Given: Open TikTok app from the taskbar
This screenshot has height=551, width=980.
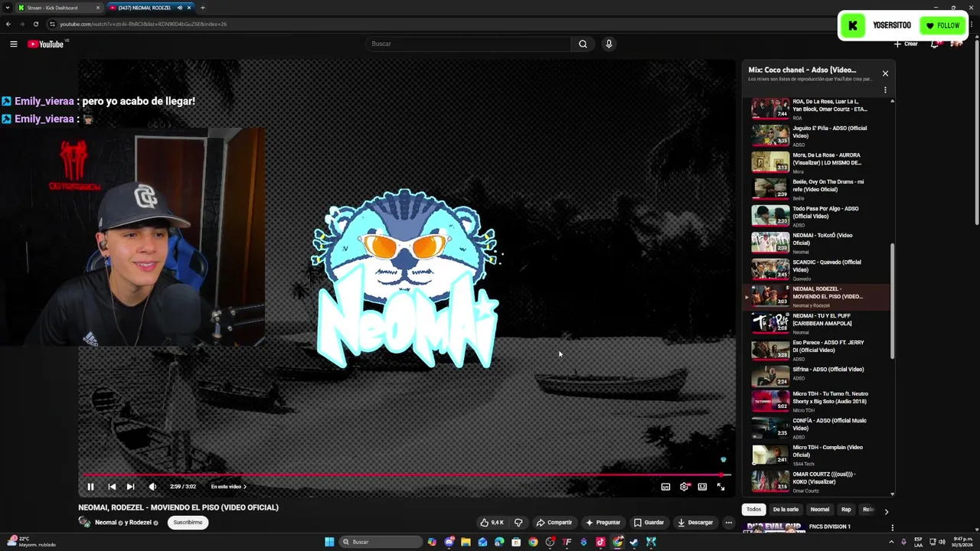Looking at the screenshot, I should coord(600,542).
